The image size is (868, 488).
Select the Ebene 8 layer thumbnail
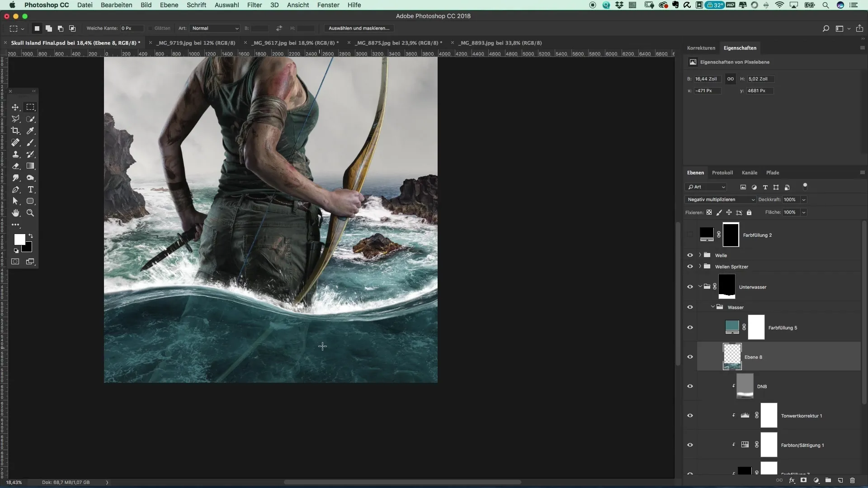732,357
